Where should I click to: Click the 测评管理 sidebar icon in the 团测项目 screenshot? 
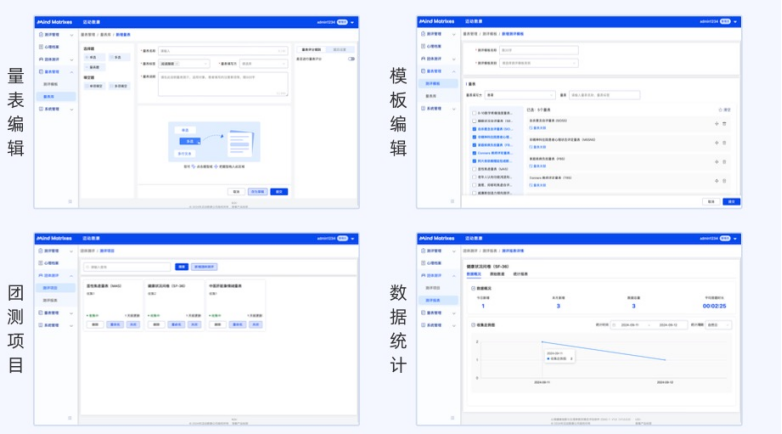coord(41,250)
